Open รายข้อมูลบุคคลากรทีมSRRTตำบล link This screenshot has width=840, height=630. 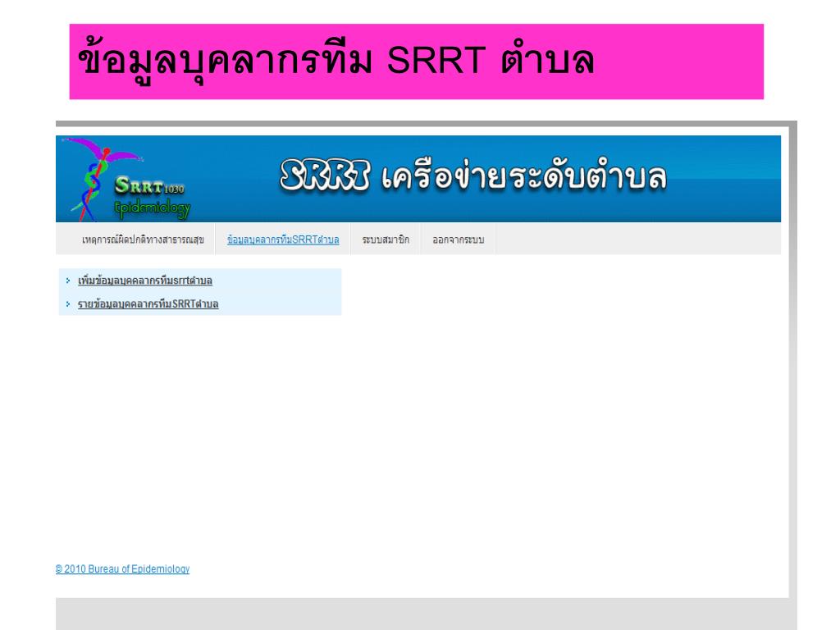pos(148,304)
